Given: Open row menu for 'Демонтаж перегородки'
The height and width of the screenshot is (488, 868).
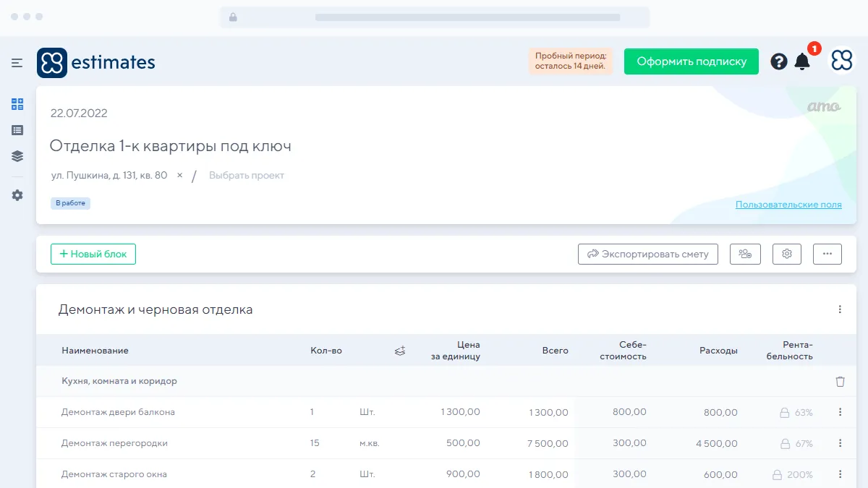Looking at the screenshot, I should (840, 443).
